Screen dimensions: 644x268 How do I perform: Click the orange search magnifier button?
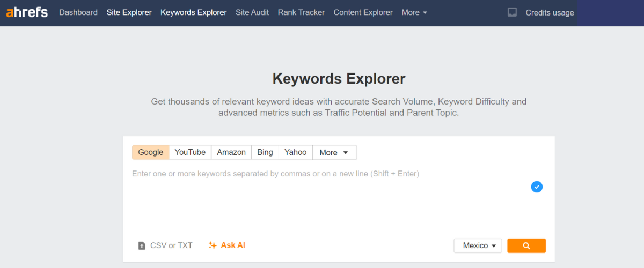526,245
